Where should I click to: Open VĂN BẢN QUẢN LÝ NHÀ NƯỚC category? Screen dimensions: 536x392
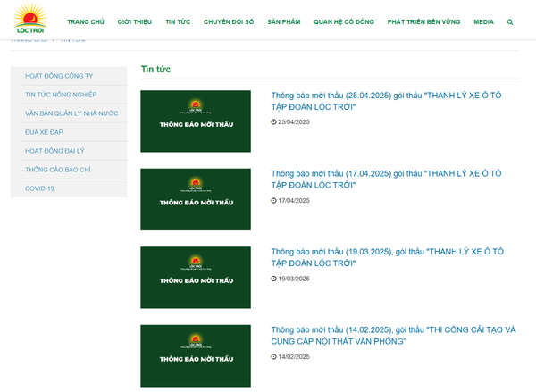(71, 113)
